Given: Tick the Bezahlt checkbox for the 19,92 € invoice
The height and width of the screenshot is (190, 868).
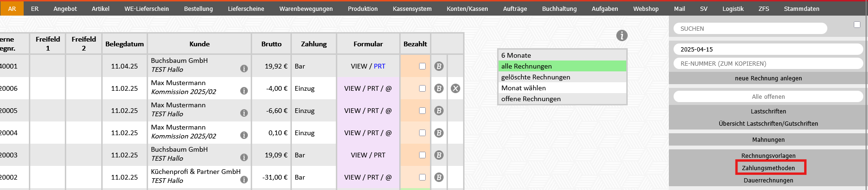Looking at the screenshot, I should tap(422, 66).
